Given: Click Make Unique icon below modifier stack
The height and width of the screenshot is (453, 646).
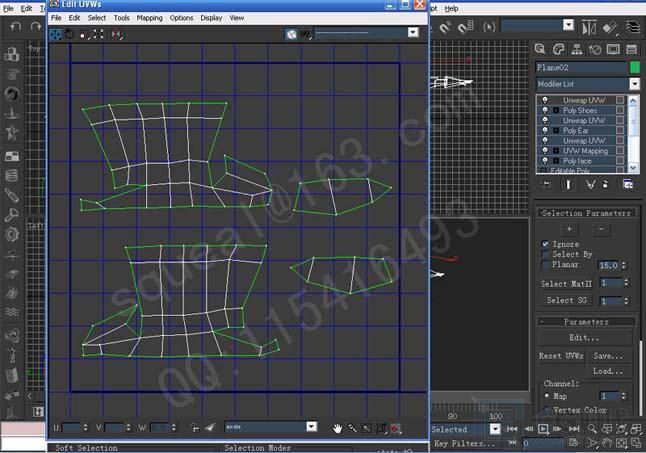Looking at the screenshot, I should (590, 184).
